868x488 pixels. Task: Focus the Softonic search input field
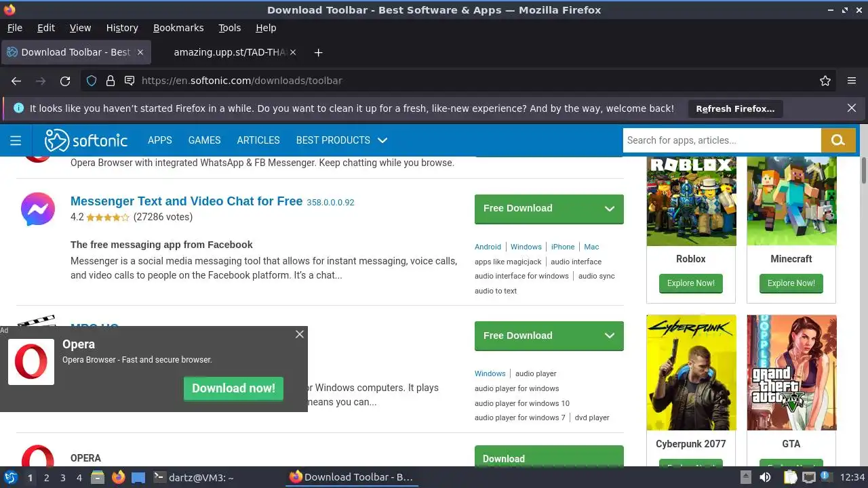[722, 140]
